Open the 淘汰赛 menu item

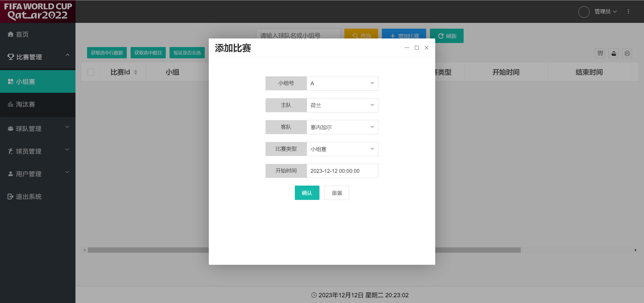pos(26,104)
